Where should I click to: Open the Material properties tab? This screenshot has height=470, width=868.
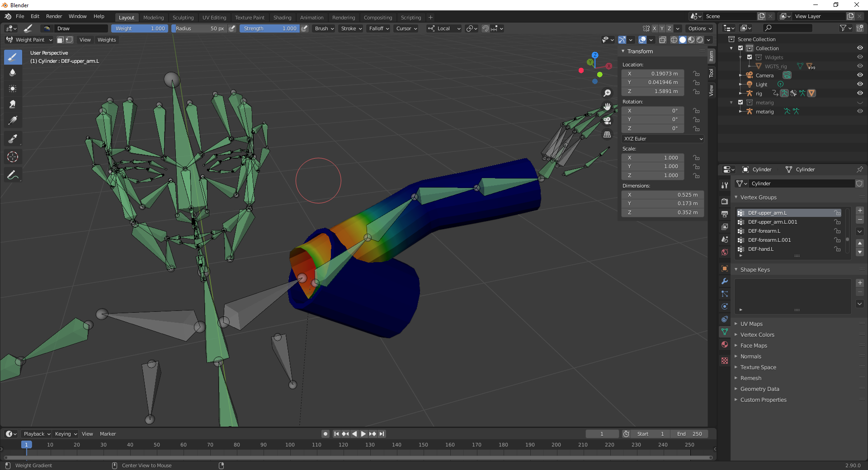725,344
